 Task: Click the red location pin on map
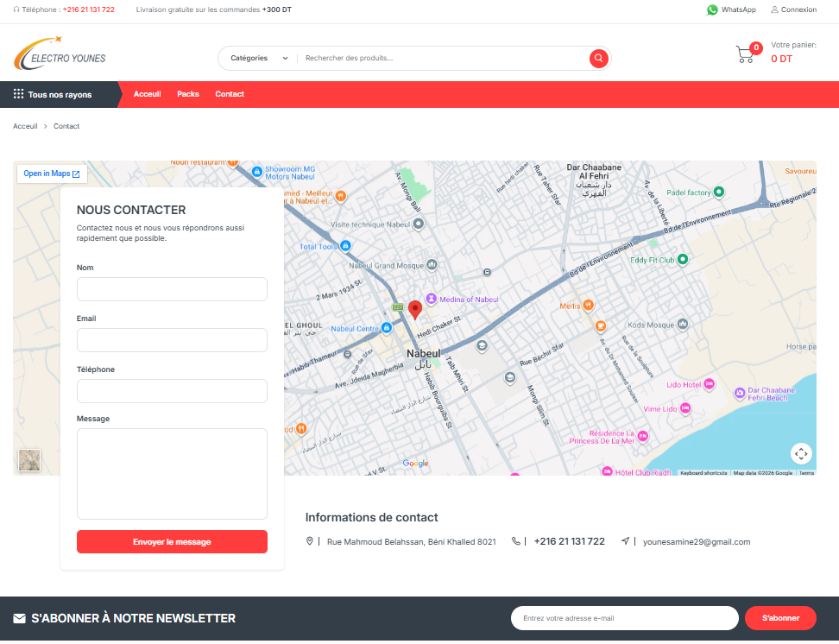414,309
